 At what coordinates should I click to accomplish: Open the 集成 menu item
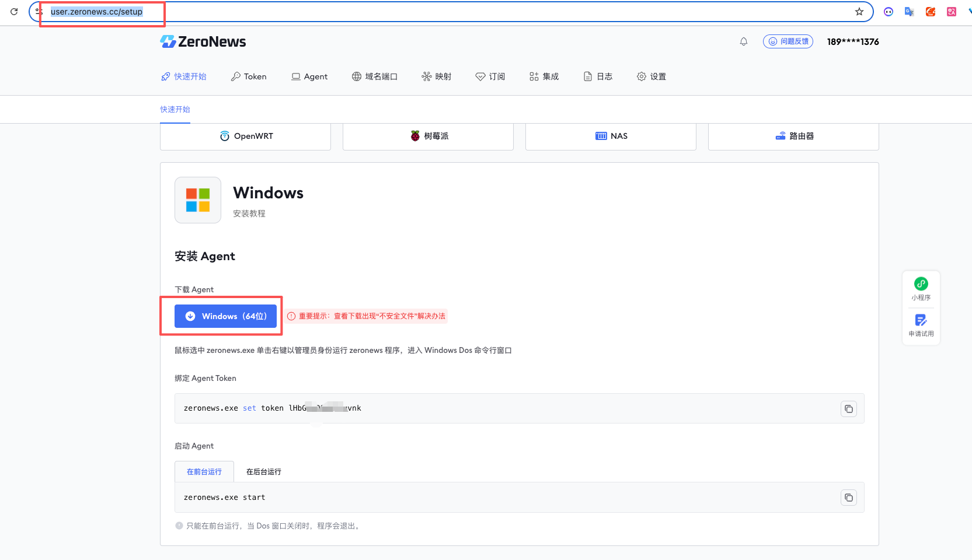(544, 76)
